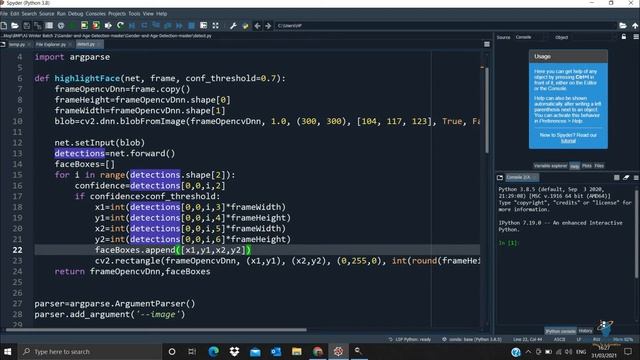The image size is (640, 360).
Task: Click the New file toolbar icon
Action: click(4, 25)
